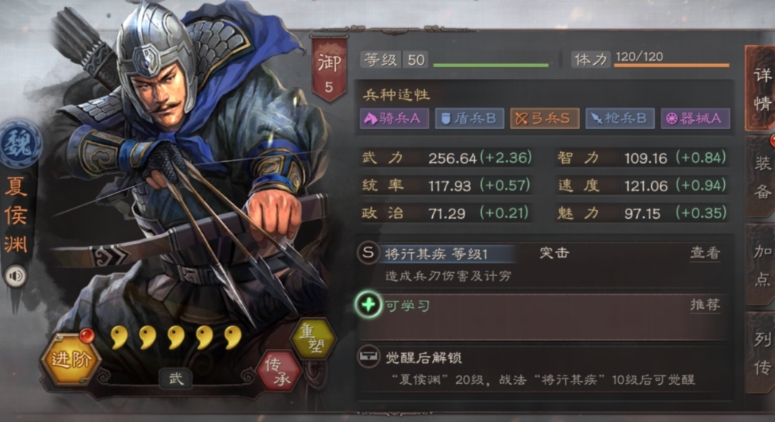
Task: Expand the 将行其疾 skill row
Action: tap(542, 264)
